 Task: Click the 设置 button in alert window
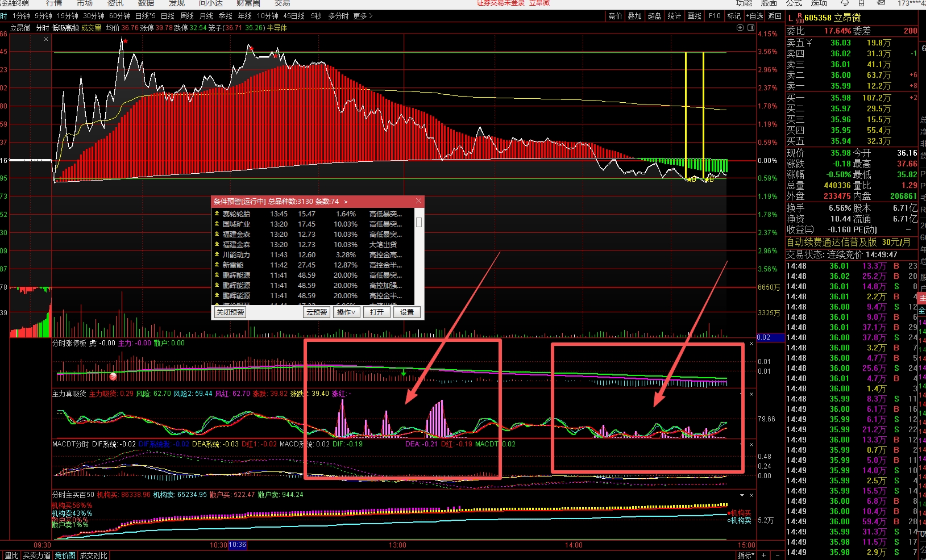click(x=406, y=312)
